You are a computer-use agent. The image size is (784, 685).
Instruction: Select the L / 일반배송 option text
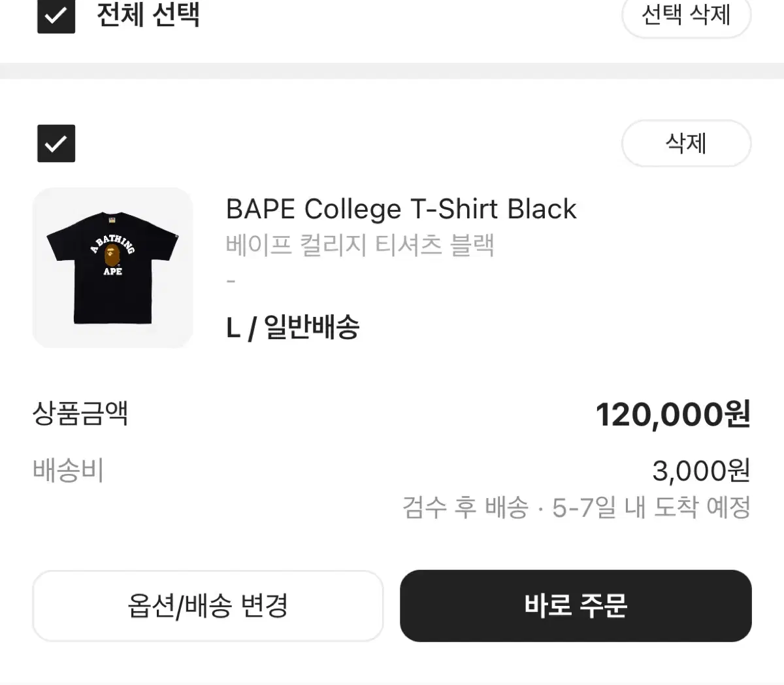click(293, 327)
